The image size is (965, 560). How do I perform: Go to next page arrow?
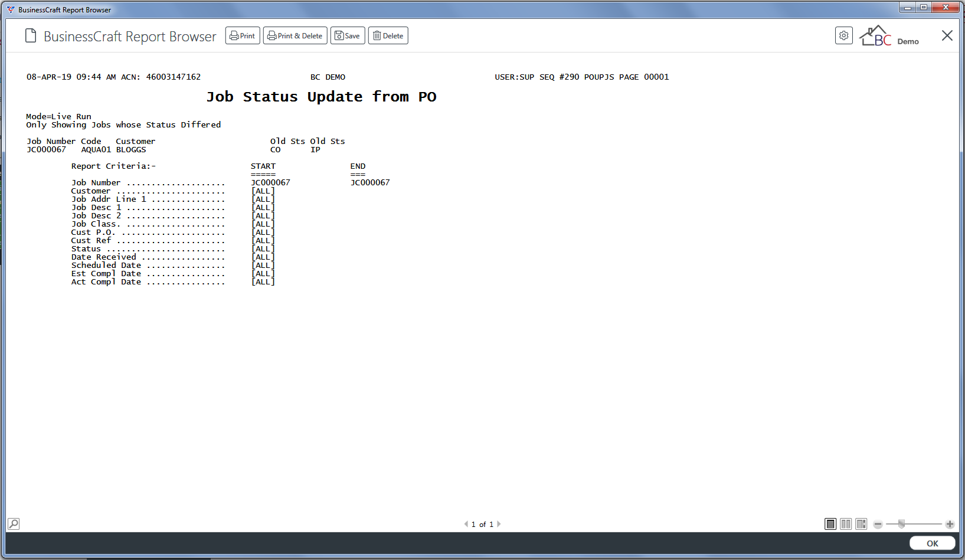coord(499,524)
